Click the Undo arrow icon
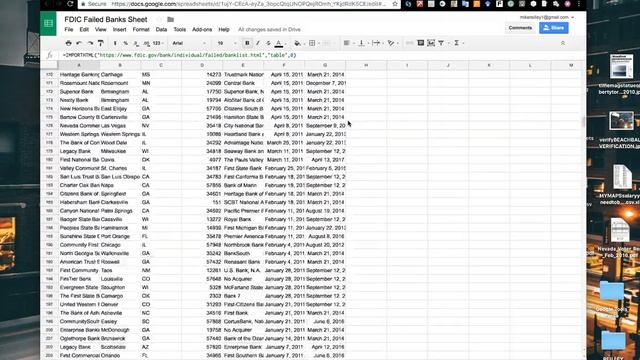The width and height of the screenshot is (640, 360). pos(79,43)
